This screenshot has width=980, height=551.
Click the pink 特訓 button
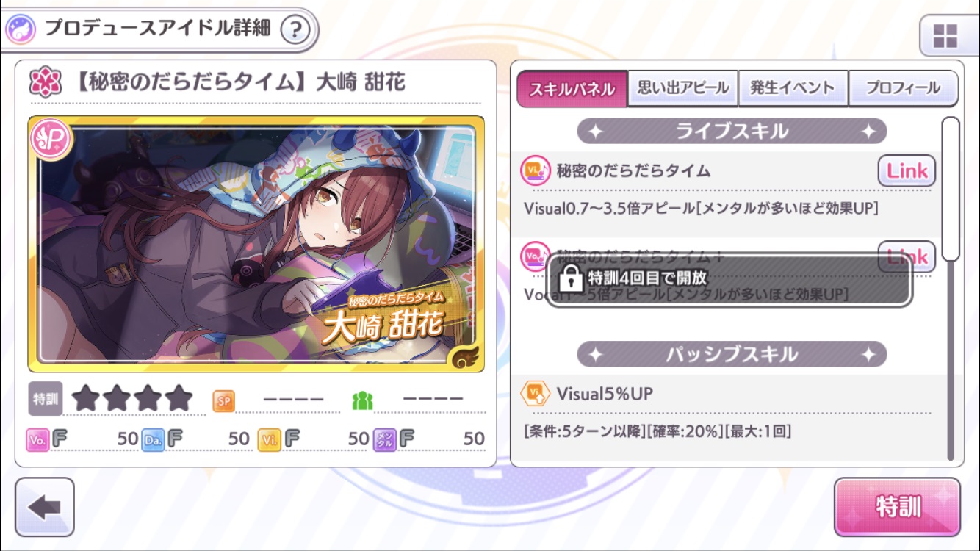tap(897, 508)
